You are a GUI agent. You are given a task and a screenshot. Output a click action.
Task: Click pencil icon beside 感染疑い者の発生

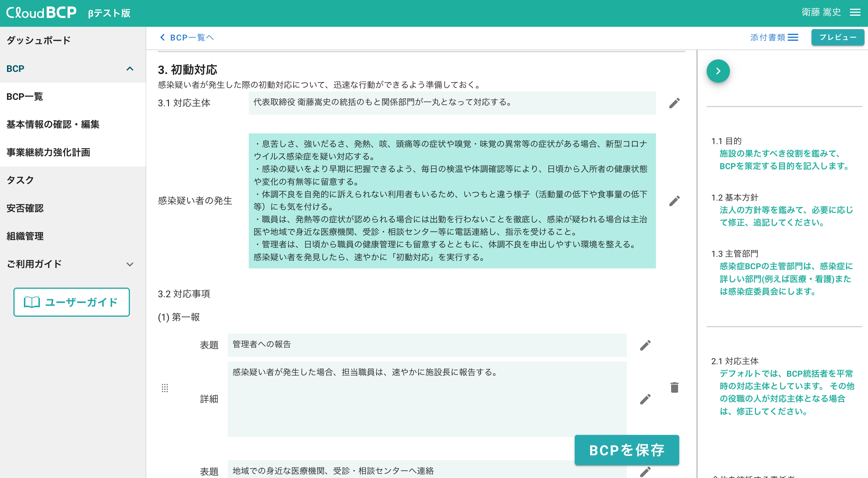[674, 201]
